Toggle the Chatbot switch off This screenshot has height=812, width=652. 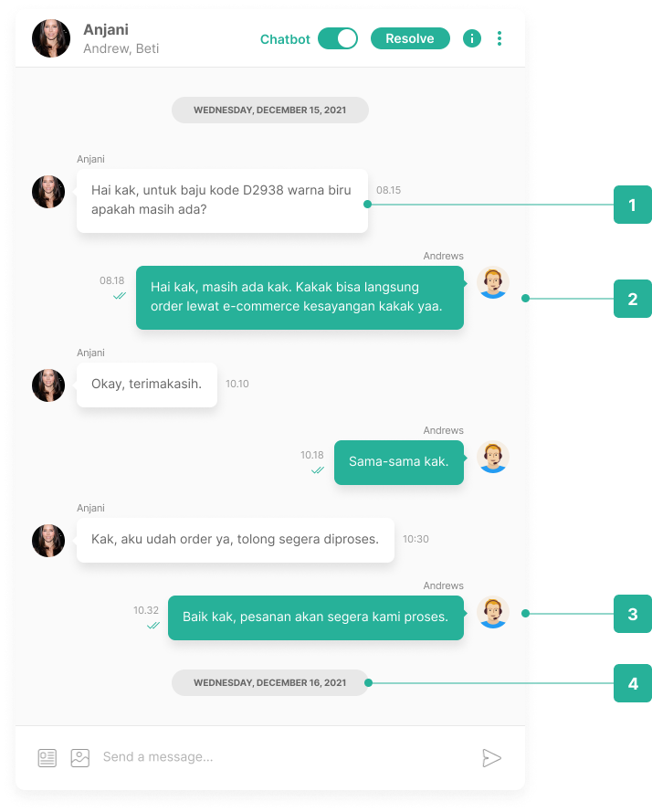pyautogui.click(x=338, y=39)
